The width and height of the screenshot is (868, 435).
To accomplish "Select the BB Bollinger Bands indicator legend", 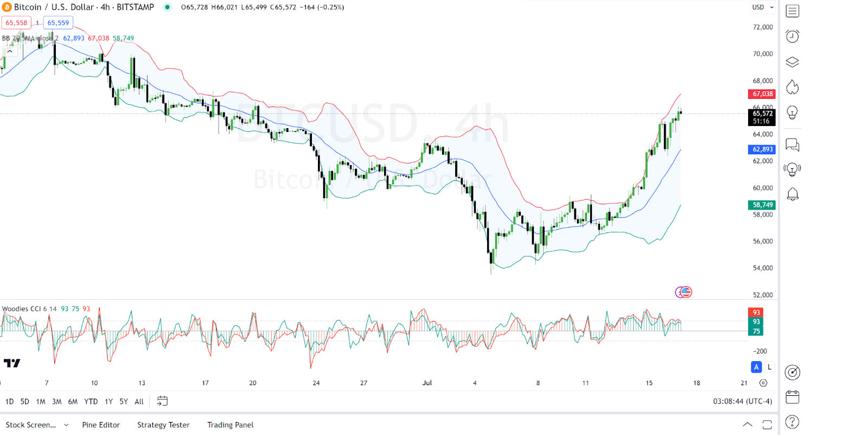I will 30,38.
